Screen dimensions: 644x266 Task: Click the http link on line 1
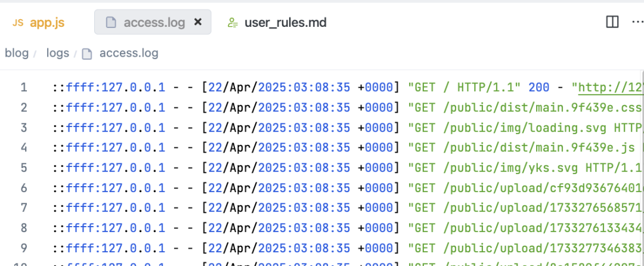608,88
